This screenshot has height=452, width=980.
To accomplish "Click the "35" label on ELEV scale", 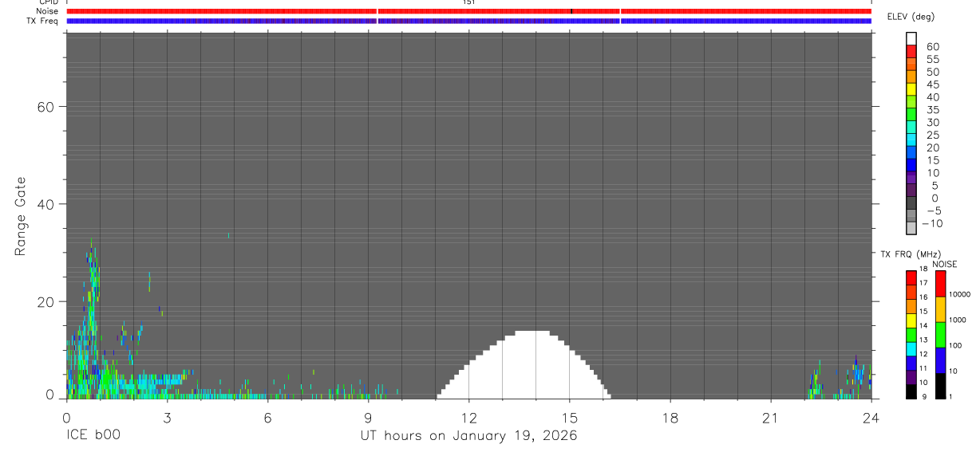I will pos(932,110).
